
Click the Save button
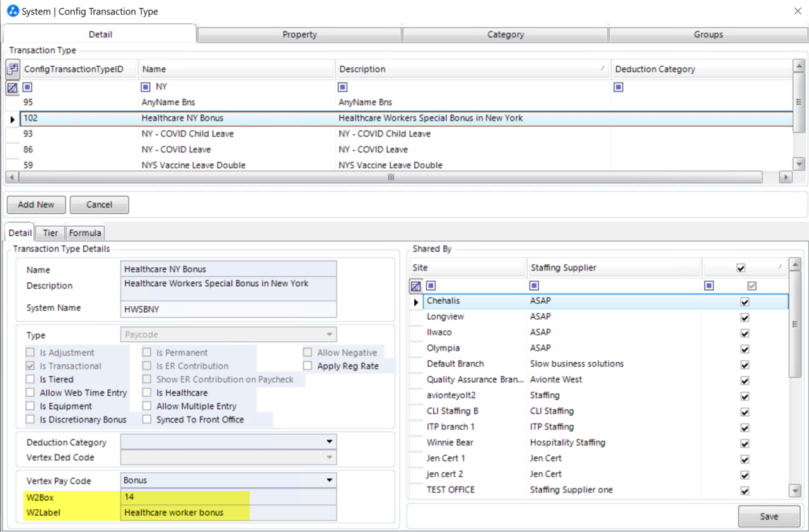coord(769,516)
